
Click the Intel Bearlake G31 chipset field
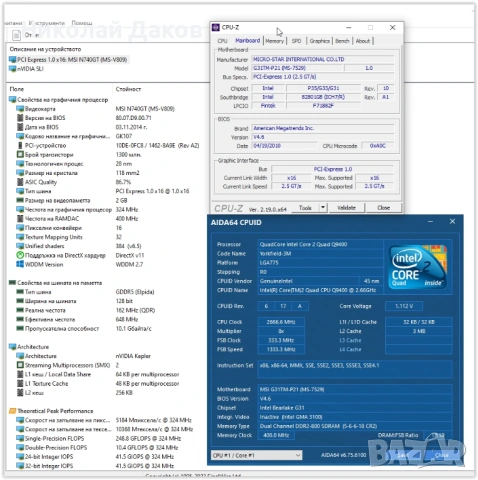355,408
